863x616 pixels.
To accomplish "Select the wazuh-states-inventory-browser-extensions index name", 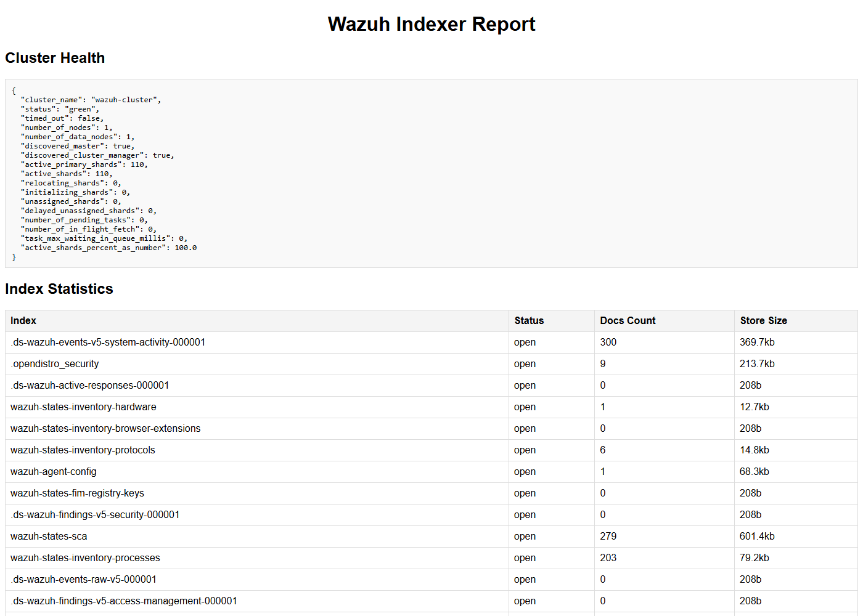I will click(105, 429).
